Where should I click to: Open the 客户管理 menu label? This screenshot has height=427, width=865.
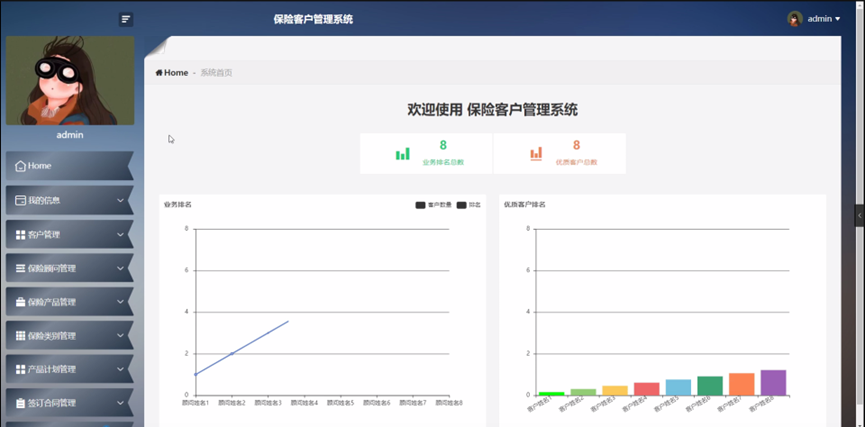coord(44,235)
